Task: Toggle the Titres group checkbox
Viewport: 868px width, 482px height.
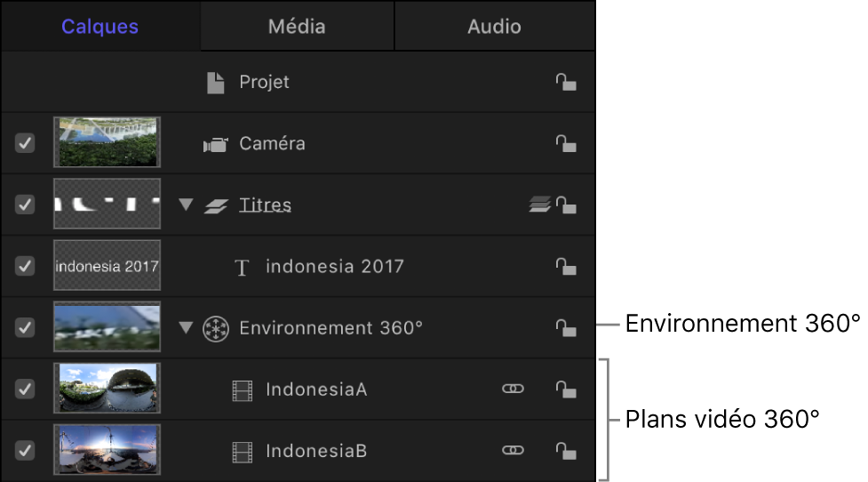Action: (x=25, y=205)
